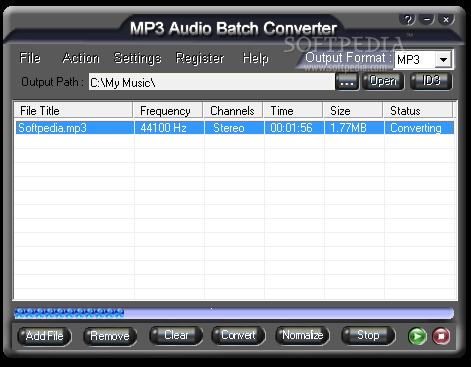Sort by the File Title column header

tap(73, 111)
